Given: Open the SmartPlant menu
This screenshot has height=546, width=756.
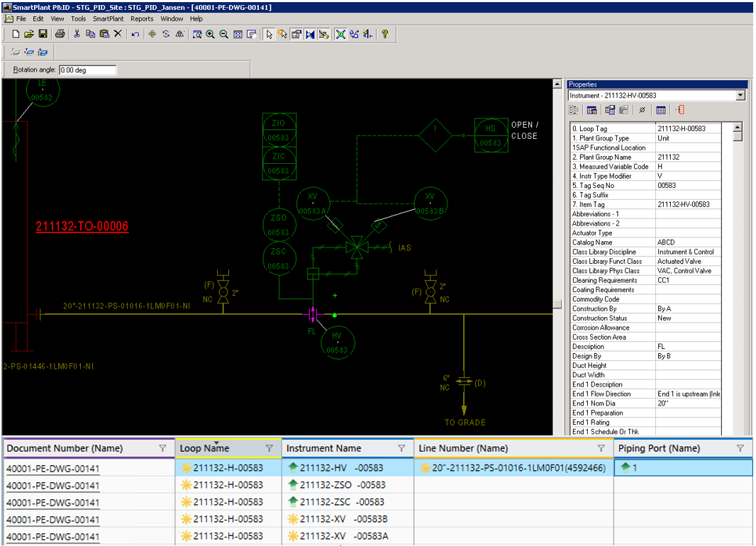Looking at the screenshot, I should pyautogui.click(x=107, y=18).
